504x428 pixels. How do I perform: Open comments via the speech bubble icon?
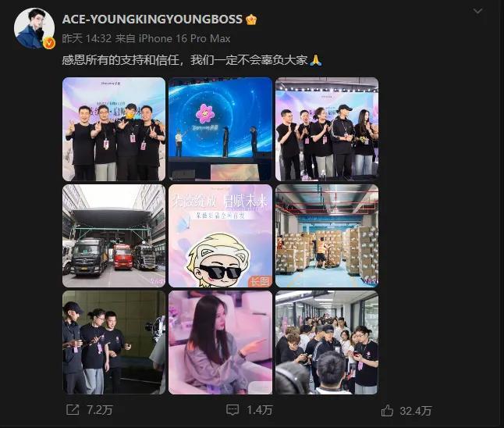[232, 410]
